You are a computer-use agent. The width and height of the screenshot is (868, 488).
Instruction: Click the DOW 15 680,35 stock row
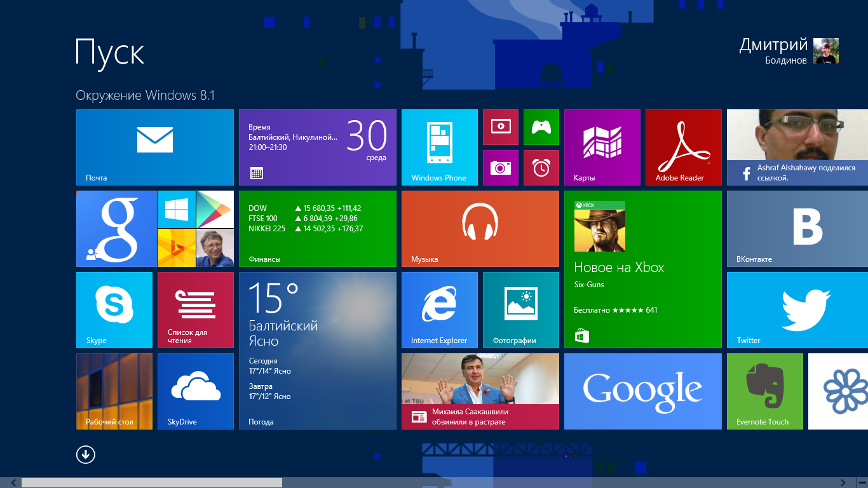click(x=305, y=208)
